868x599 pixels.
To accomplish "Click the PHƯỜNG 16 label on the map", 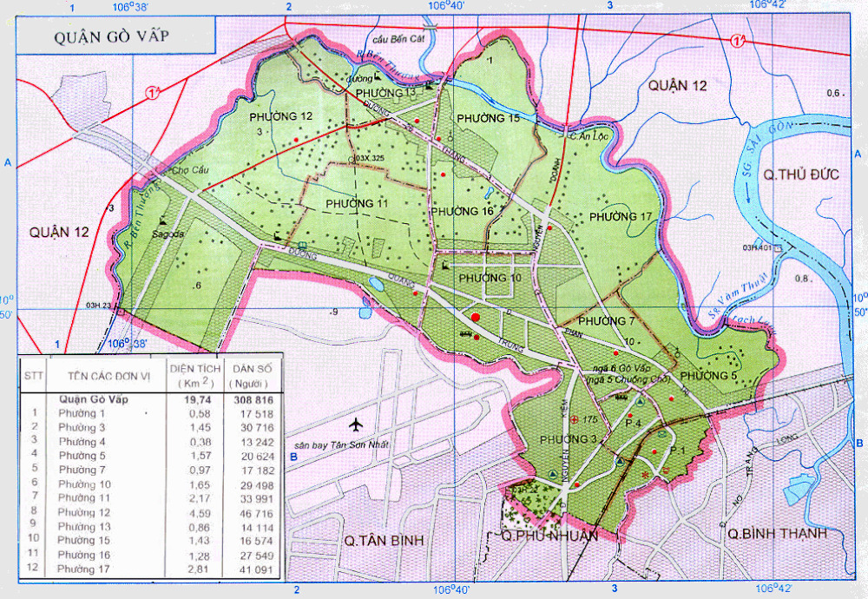I will pyautogui.click(x=463, y=212).
